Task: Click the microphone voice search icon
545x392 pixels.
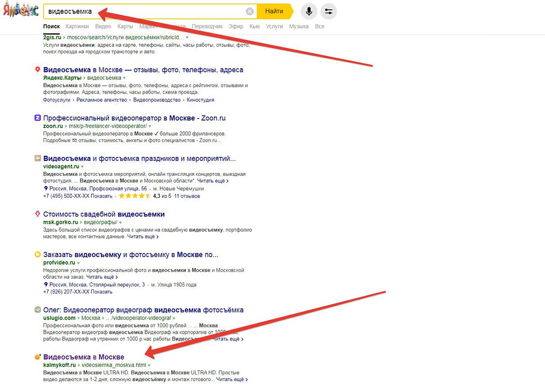Action: pos(309,11)
